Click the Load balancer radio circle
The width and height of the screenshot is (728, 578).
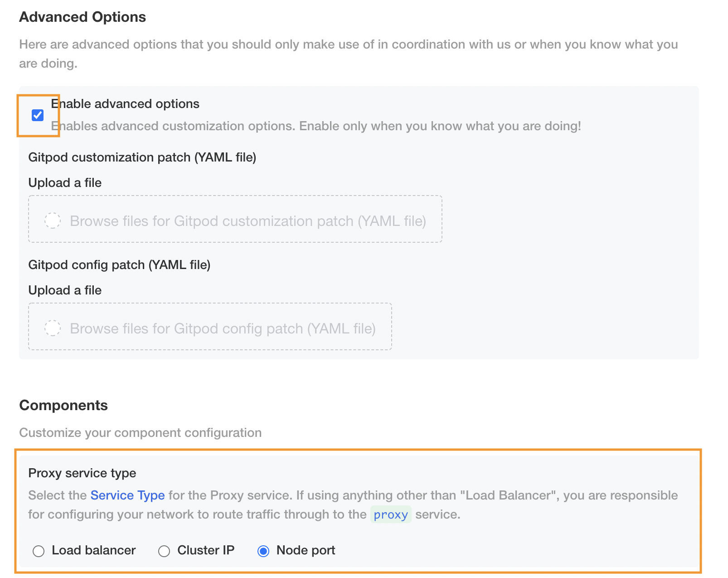pyautogui.click(x=39, y=551)
